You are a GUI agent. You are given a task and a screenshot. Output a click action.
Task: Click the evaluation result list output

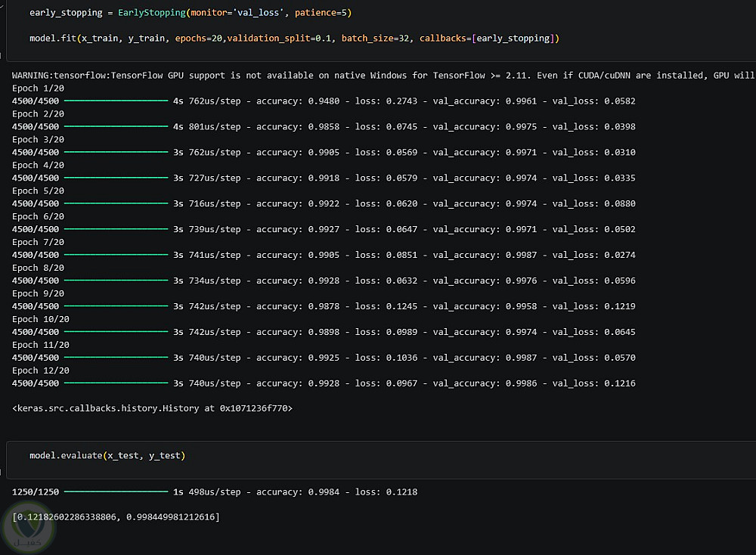pos(116,517)
